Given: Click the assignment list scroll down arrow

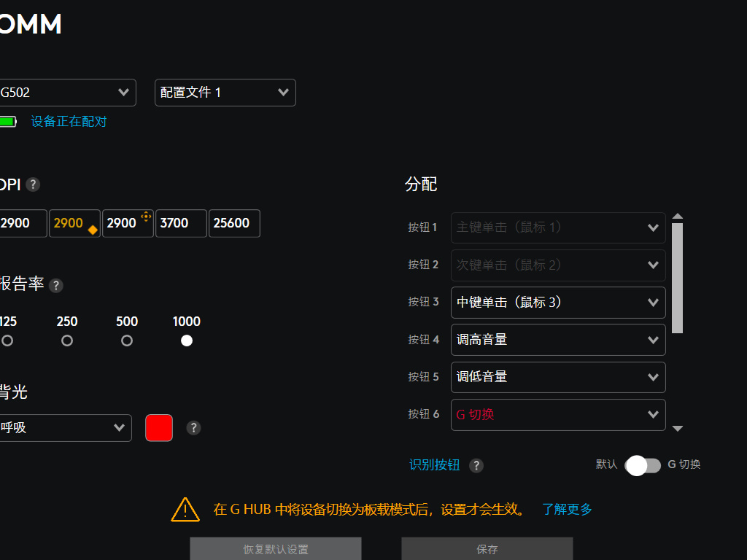Looking at the screenshot, I should pyautogui.click(x=678, y=429).
